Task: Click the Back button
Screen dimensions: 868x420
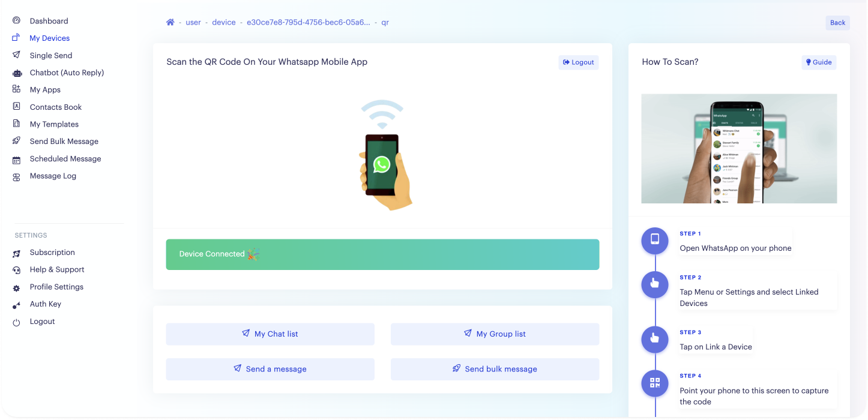Action: point(838,23)
